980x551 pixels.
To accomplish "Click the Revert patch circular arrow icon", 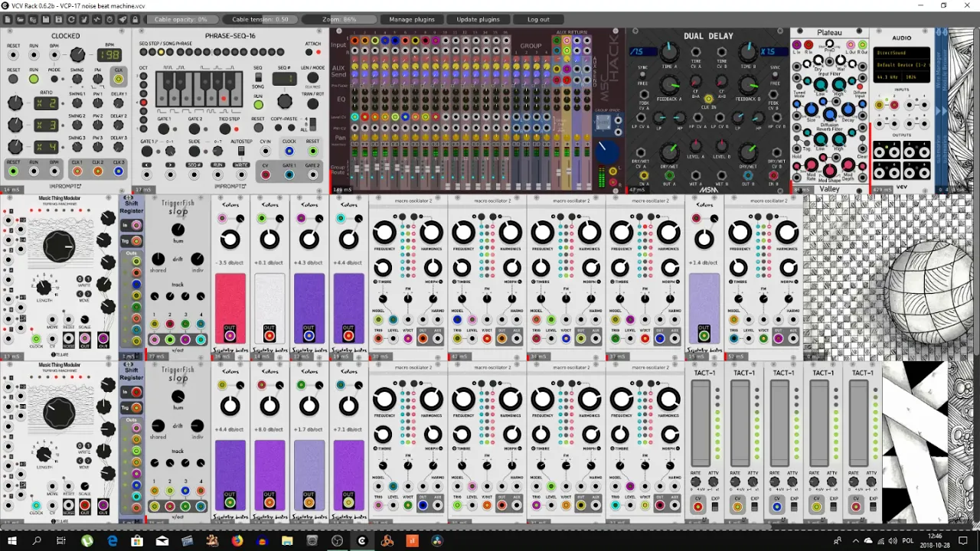I will coord(71,19).
